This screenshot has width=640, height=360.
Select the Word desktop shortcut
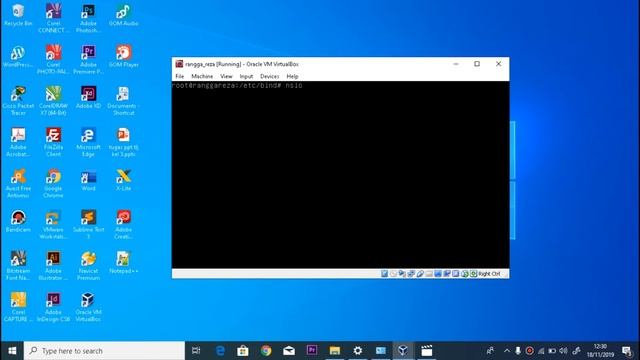(x=88, y=180)
